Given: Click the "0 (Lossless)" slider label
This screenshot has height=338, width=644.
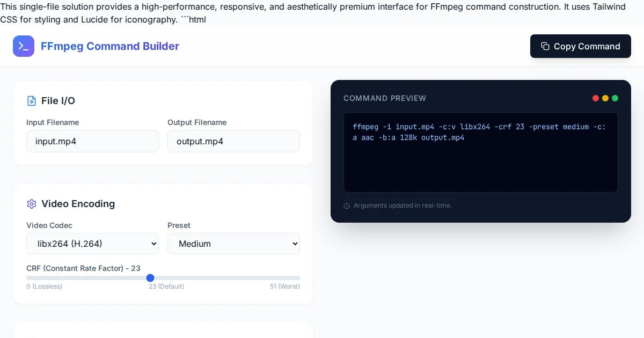Looking at the screenshot, I should [x=45, y=286].
